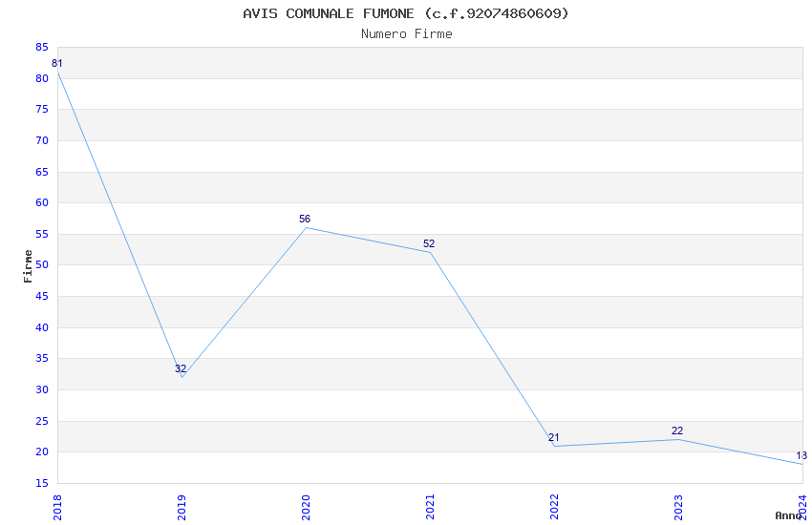Click the x-axis year 2020

306,508
